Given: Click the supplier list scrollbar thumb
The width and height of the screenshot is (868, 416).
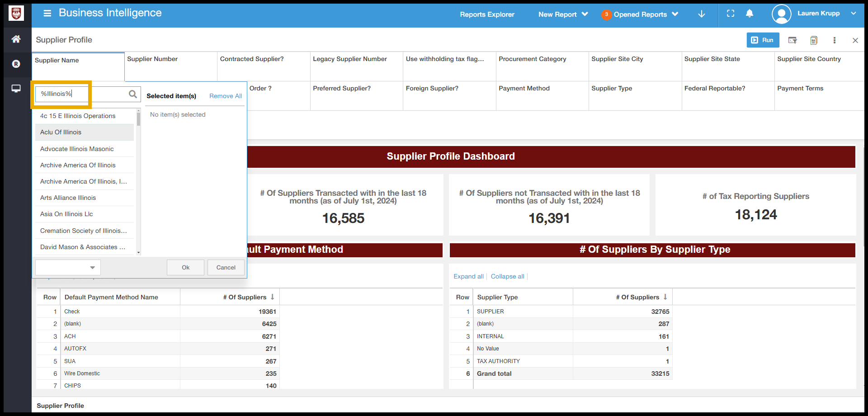Looking at the screenshot, I should [x=138, y=119].
